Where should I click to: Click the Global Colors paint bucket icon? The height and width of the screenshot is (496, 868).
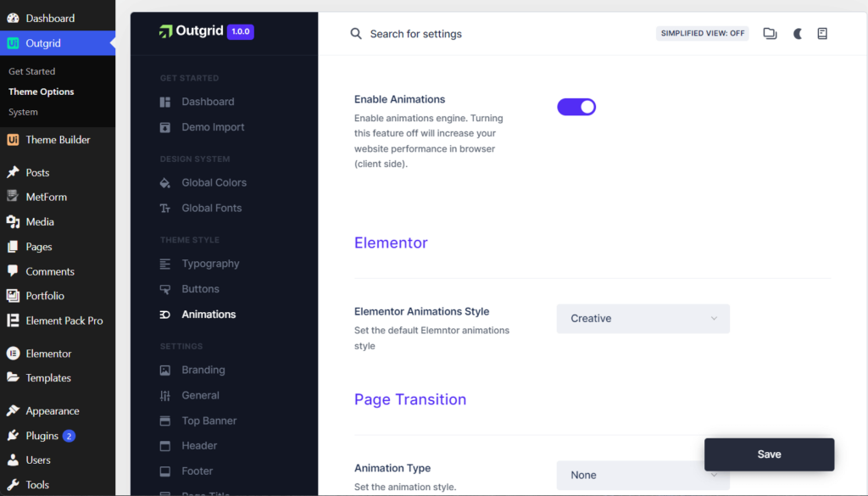click(165, 182)
